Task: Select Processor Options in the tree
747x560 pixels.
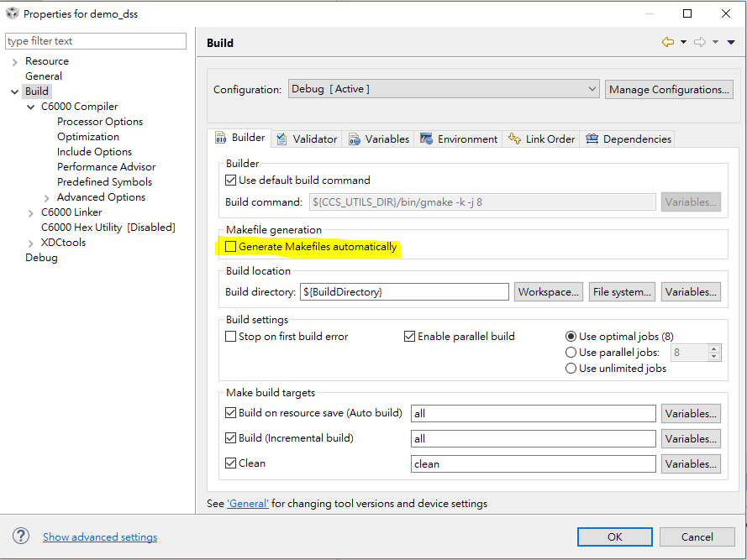Action: (x=100, y=122)
